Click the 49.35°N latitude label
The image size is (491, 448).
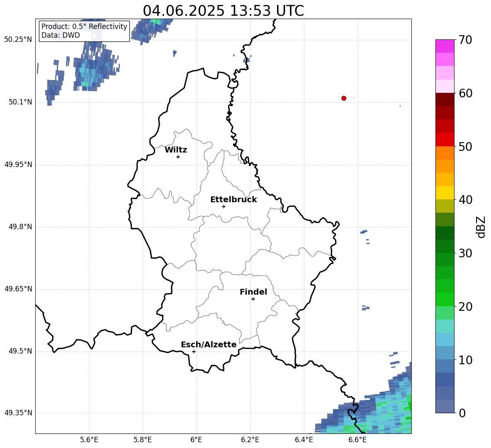pyautogui.click(x=18, y=413)
